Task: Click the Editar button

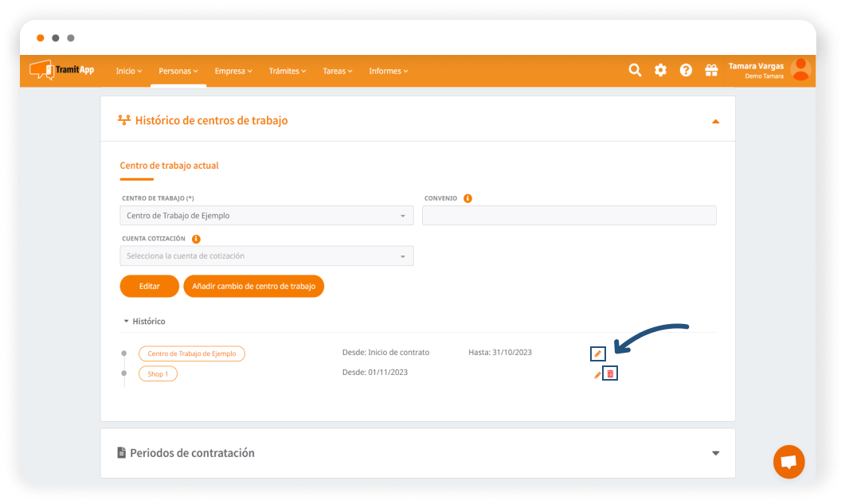Action: tap(149, 286)
